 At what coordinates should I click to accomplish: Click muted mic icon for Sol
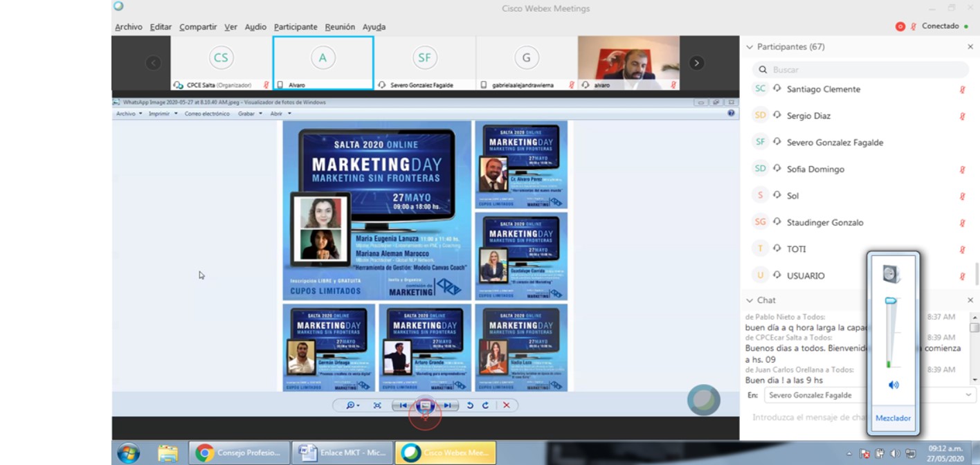[x=962, y=197]
